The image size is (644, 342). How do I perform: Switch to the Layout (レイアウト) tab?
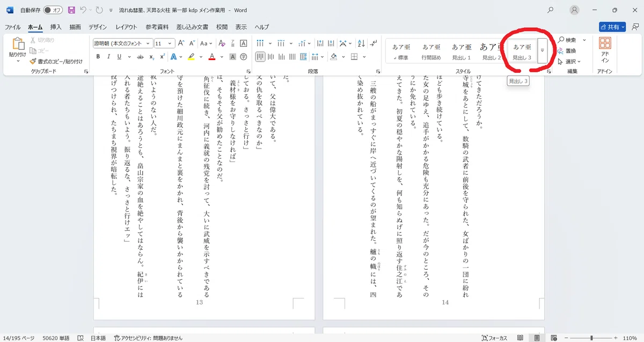click(126, 27)
